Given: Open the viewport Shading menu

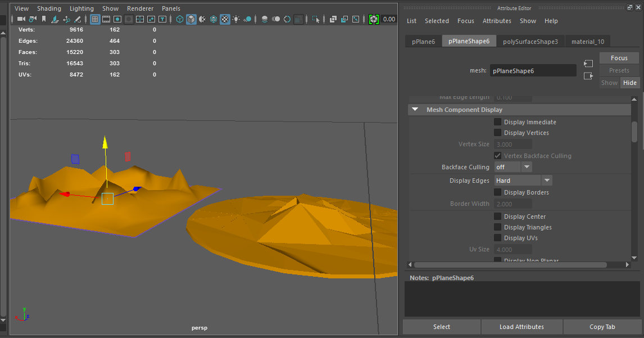Looking at the screenshot, I should (x=49, y=8).
